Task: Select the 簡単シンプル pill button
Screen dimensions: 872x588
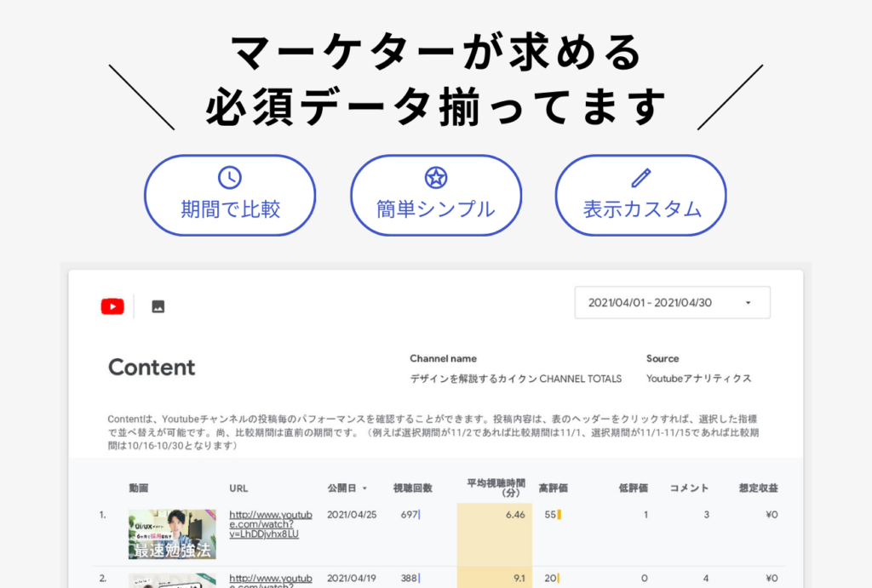Action: click(x=436, y=195)
